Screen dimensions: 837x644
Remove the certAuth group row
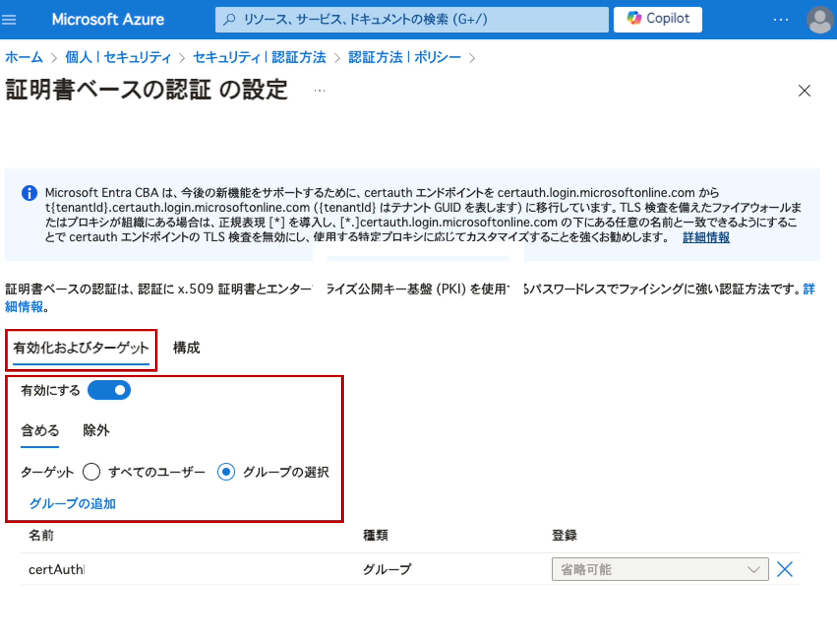(x=784, y=569)
